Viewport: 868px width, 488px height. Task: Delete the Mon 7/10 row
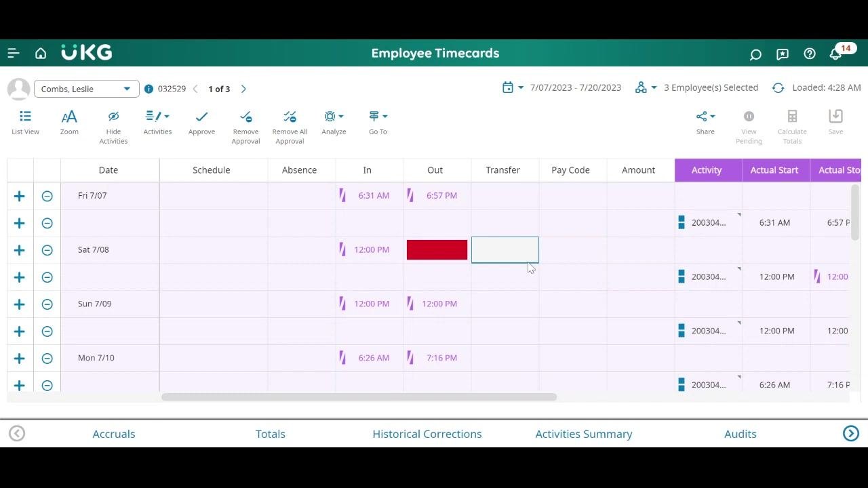pyautogui.click(x=47, y=359)
